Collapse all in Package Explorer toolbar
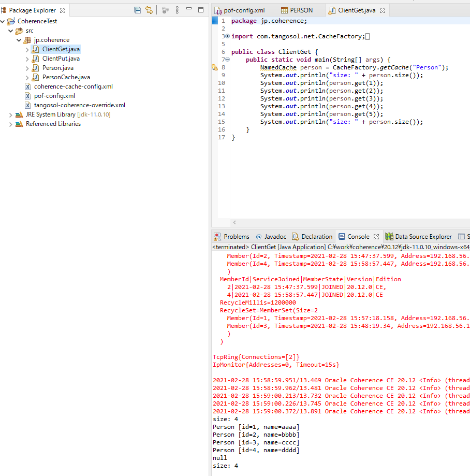470x476 pixels. pos(137,10)
